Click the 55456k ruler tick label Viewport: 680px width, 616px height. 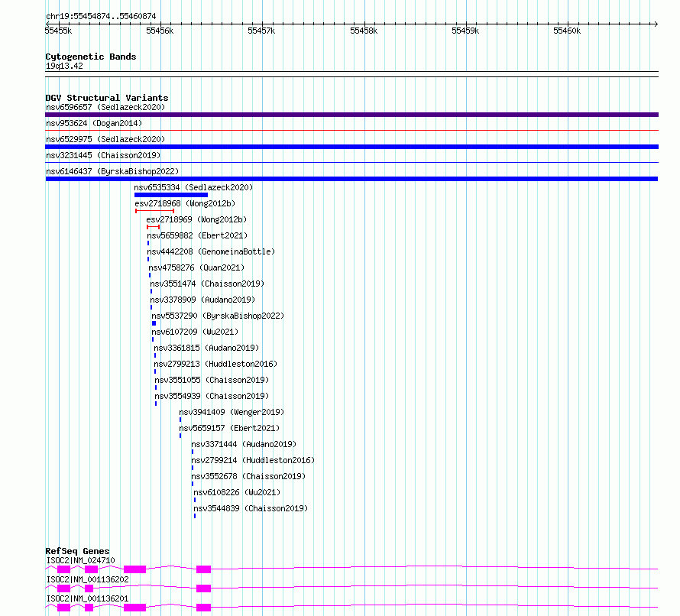160,31
